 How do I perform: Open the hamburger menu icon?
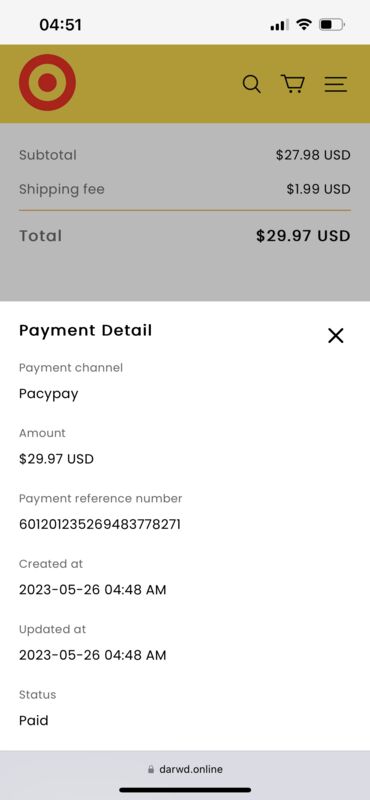pyautogui.click(x=336, y=84)
